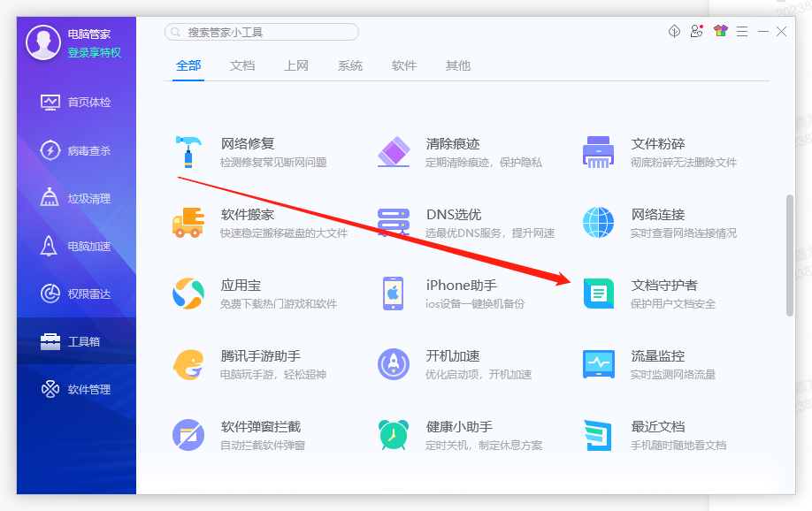Click the 软件弹窗拦截 label text

pos(260,427)
